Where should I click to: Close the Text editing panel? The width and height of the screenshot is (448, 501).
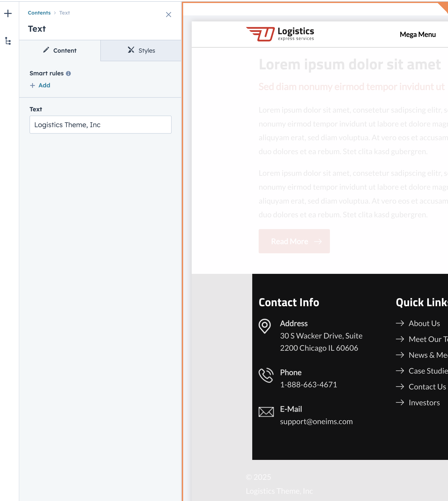(168, 15)
